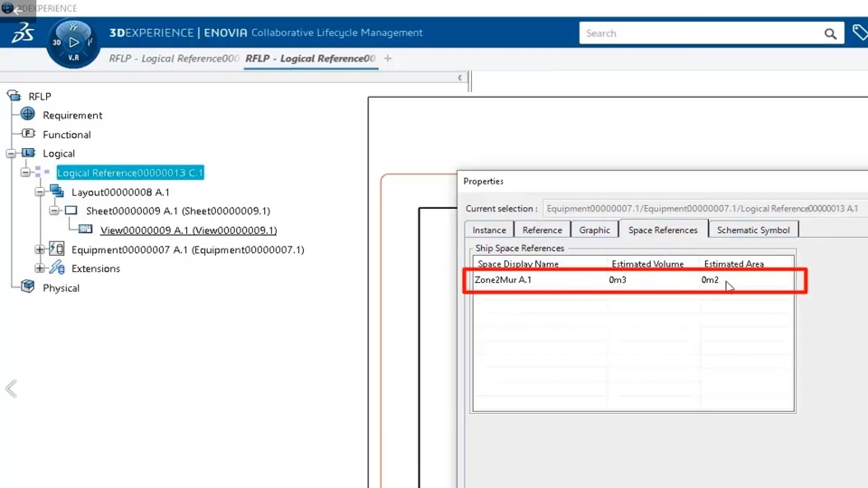This screenshot has width=868, height=488.
Task: Sort by Estimated Area column header
Action: click(x=734, y=264)
